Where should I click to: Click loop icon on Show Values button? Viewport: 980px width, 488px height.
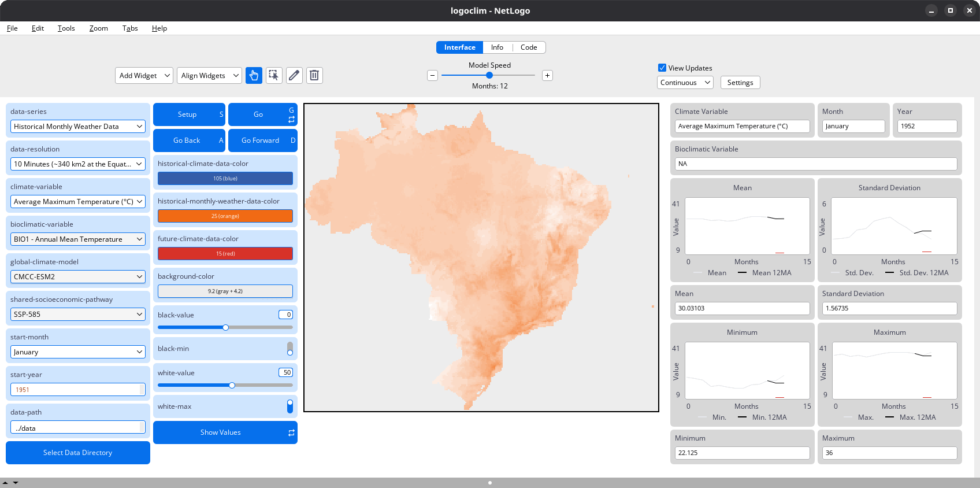[291, 432]
